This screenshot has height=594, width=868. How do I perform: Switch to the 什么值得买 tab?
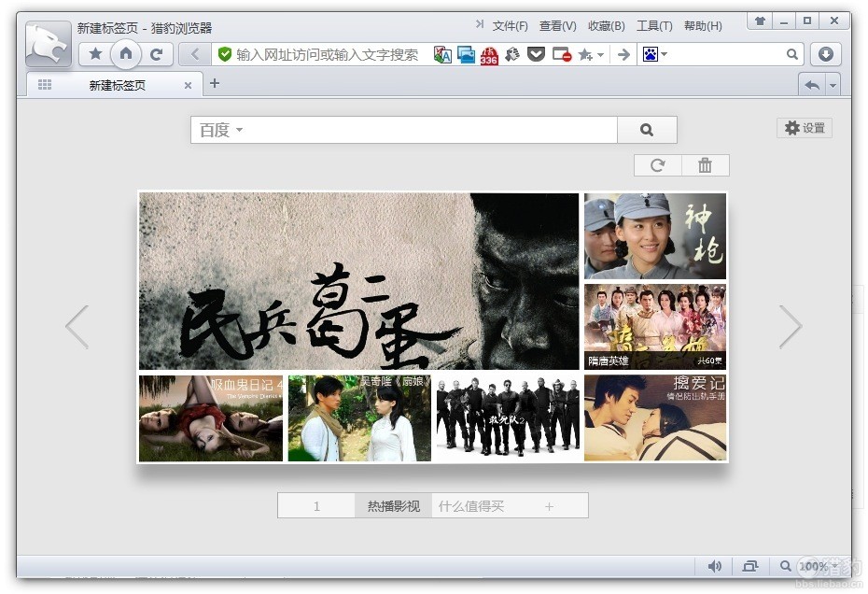coord(471,506)
